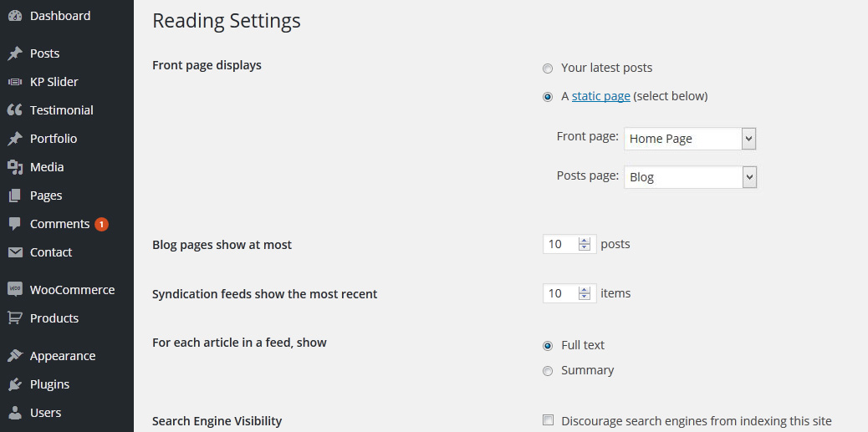
Task: Click the Comments speech bubble icon
Action: point(14,224)
